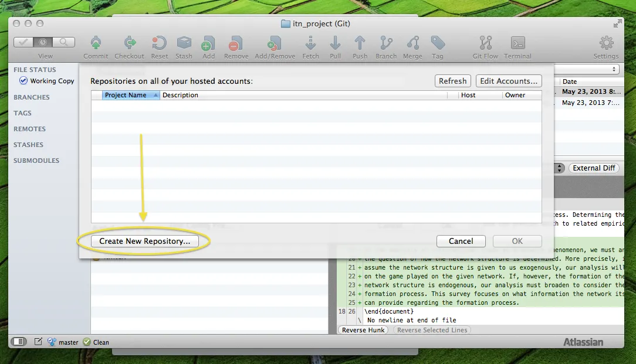Viewport: 636px width, 364px height.
Task: Click the Commit toolbar icon
Action: coord(96,44)
